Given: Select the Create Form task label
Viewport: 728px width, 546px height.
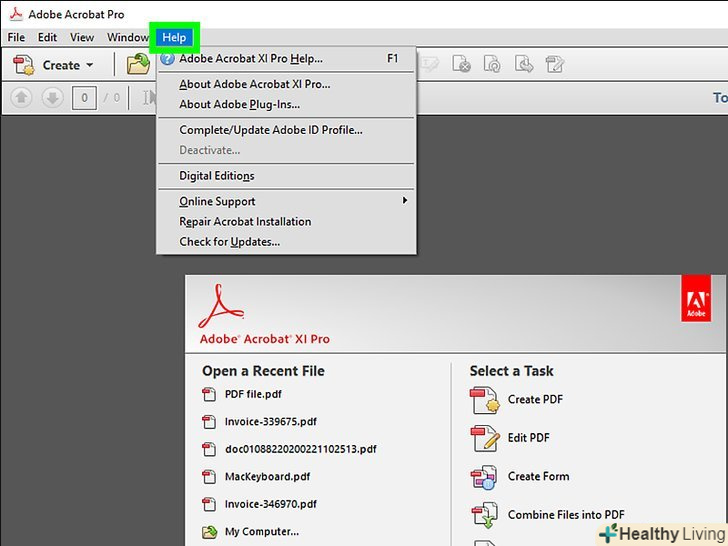Looking at the screenshot, I should tap(538, 476).
